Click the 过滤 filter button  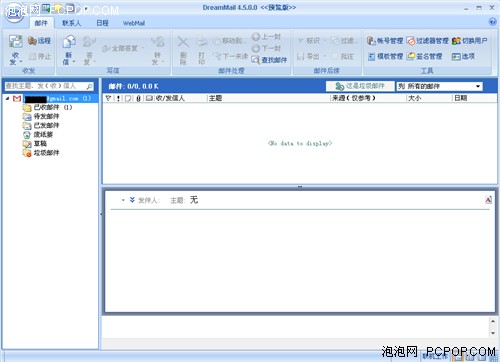[x=345, y=41]
